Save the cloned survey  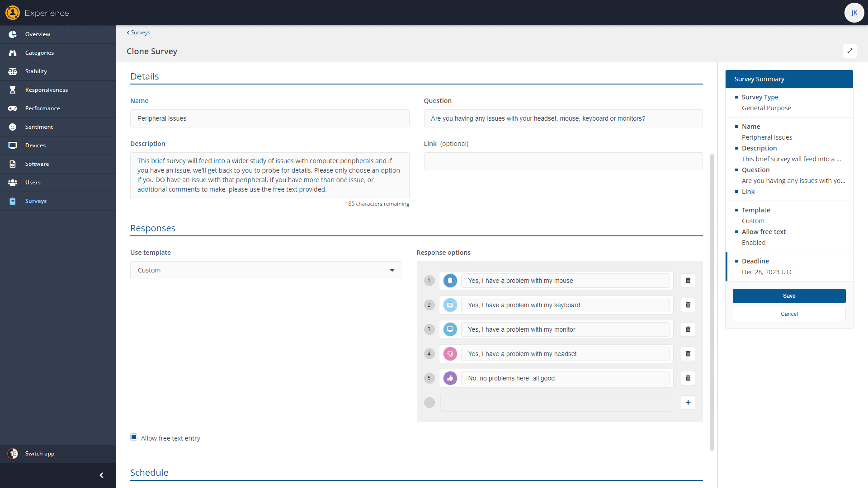tap(789, 296)
